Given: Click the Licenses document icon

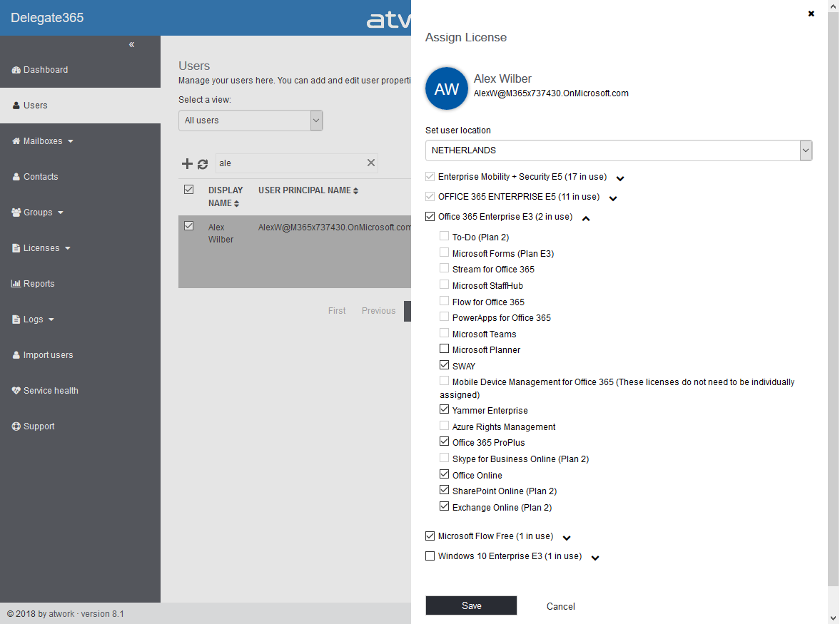Looking at the screenshot, I should [x=16, y=248].
